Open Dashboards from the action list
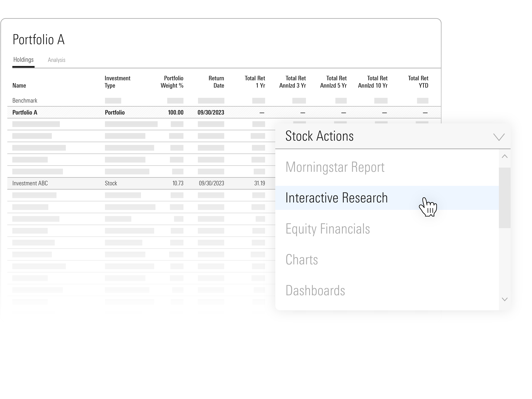This screenshot has height=399, width=532. (x=315, y=290)
